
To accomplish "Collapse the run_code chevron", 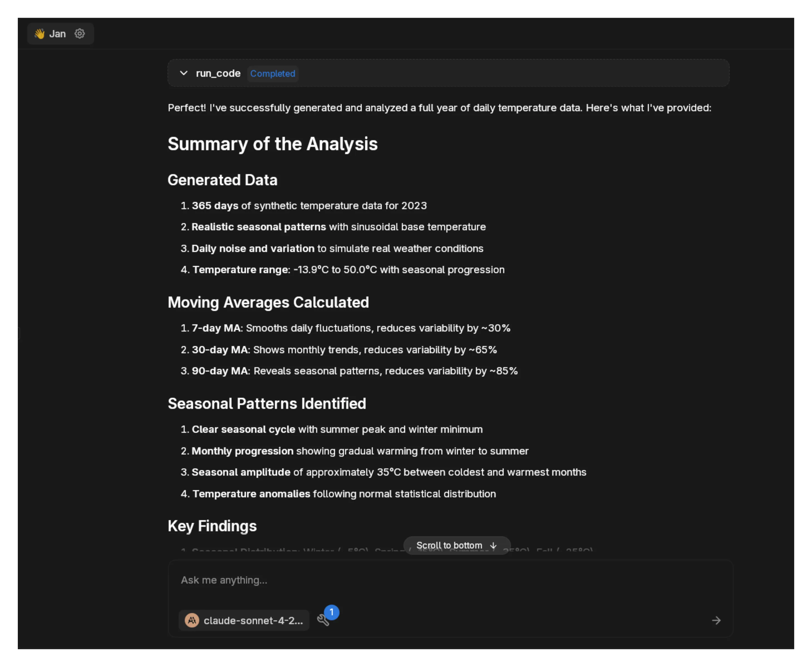I will pos(184,73).
